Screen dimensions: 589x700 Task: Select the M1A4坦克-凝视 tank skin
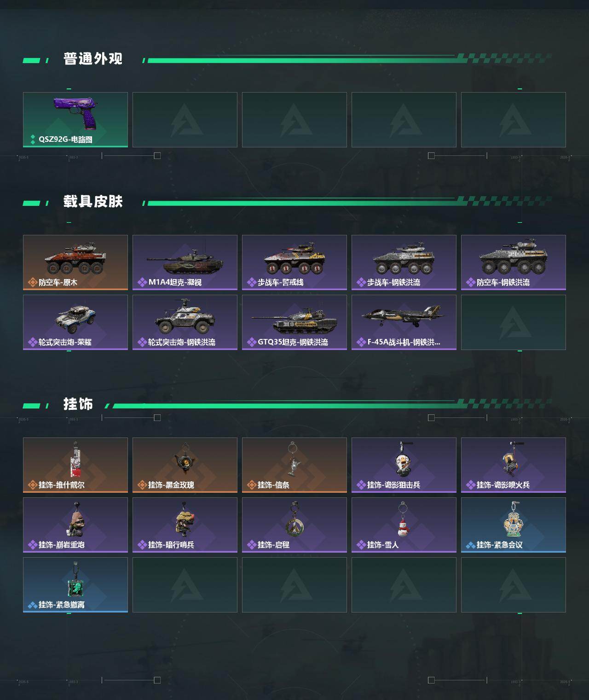(185, 262)
